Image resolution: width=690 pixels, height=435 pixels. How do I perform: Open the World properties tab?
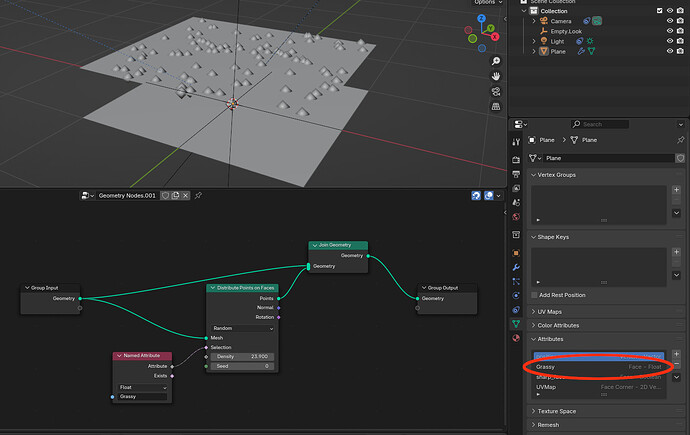point(516,216)
